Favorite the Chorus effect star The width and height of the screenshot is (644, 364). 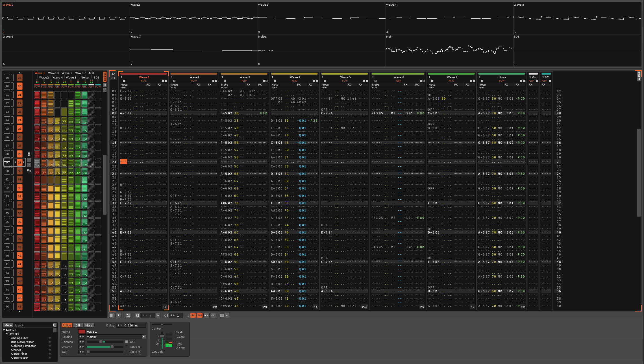pos(50,350)
